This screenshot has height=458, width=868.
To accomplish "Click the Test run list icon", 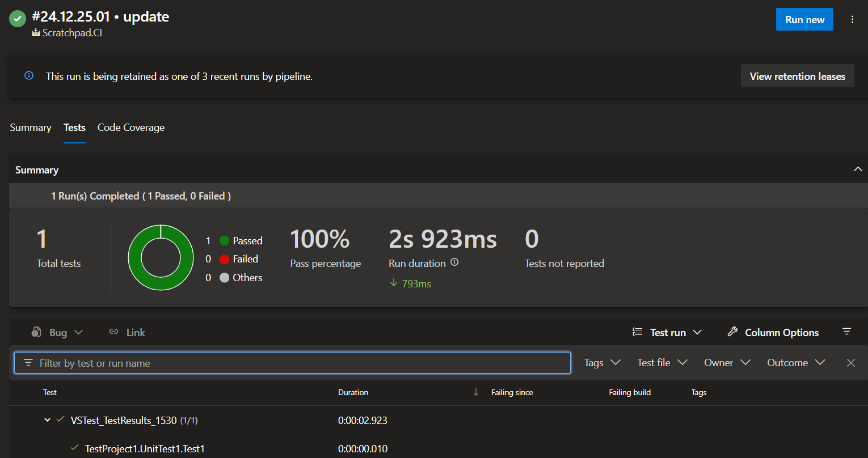I will coord(637,332).
